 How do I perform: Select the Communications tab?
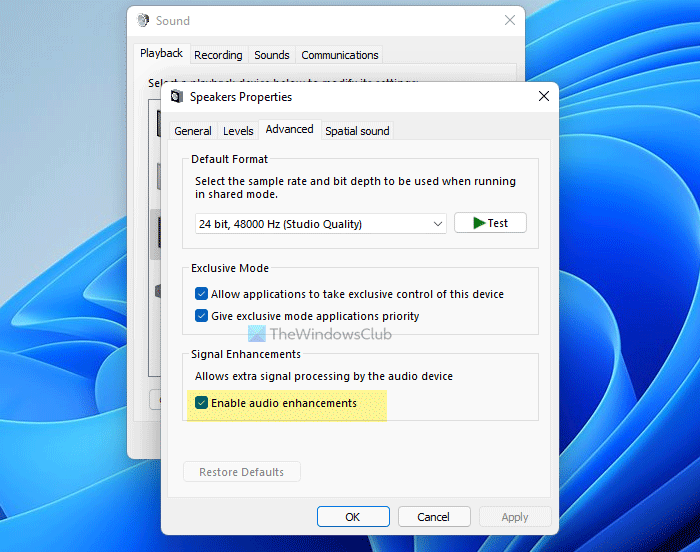(340, 55)
